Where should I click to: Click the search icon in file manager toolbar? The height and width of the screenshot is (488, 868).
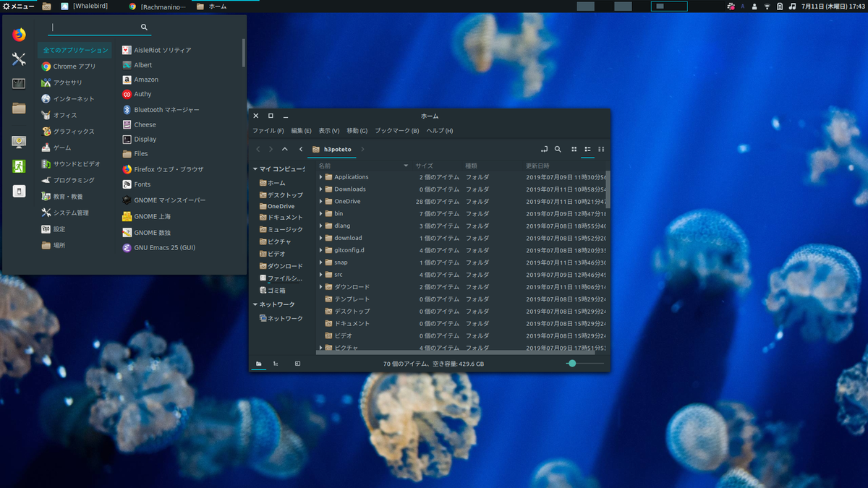point(558,150)
